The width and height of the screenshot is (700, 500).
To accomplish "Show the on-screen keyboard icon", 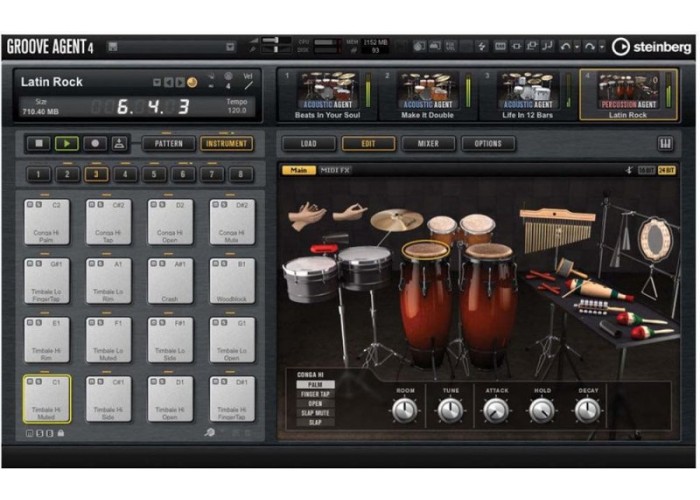I will (665, 143).
